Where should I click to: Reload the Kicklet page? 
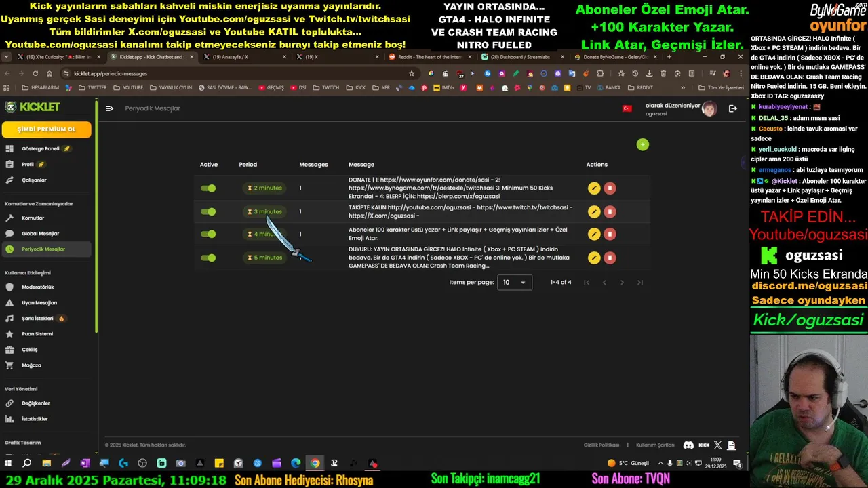click(x=35, y=73)
